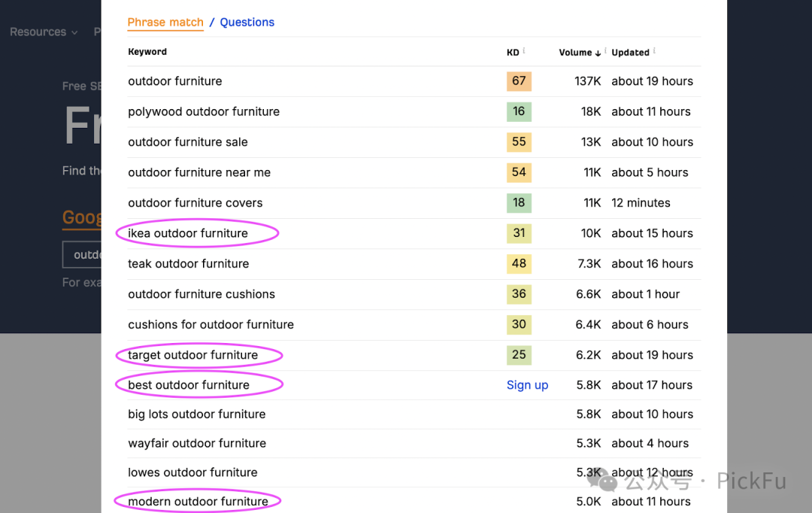This screenshot has width=812, height=513.
Task: Click the Sign up link
Action: click(527, 385)
